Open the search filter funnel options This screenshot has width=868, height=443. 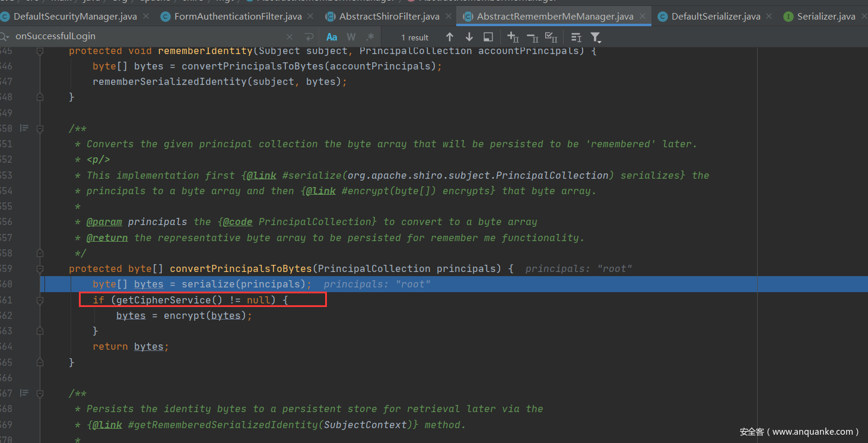click(596, 37)
